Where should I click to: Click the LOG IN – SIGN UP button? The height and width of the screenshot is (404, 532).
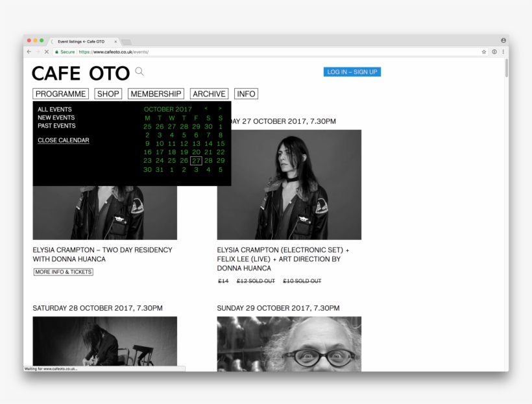tap(352, 72)
